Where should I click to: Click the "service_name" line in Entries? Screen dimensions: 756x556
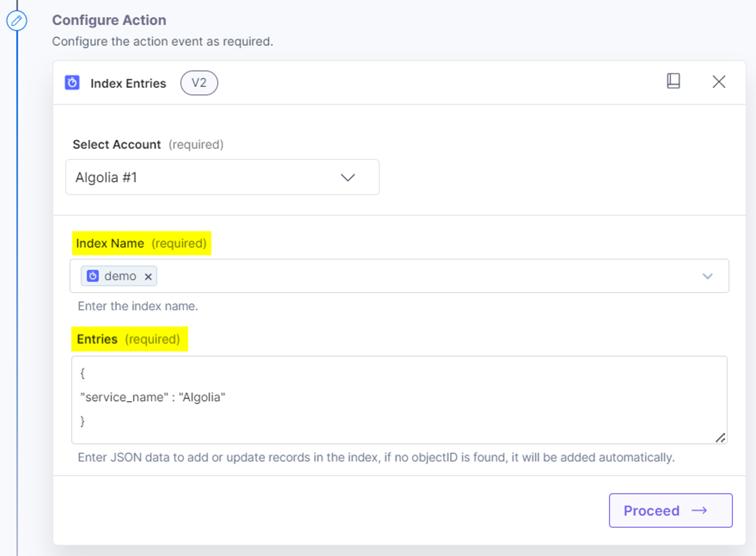tap(153, 397)
